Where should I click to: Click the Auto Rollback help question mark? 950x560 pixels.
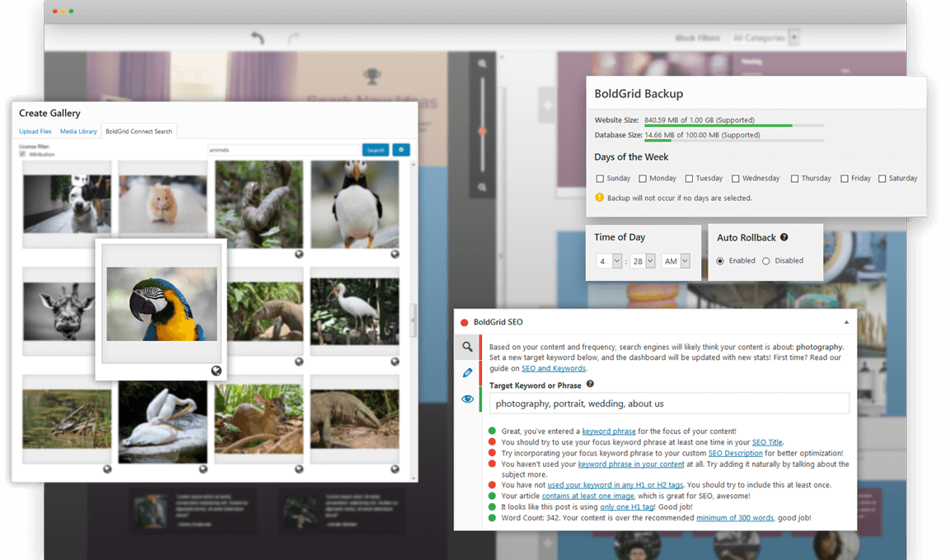coord(784,237)
